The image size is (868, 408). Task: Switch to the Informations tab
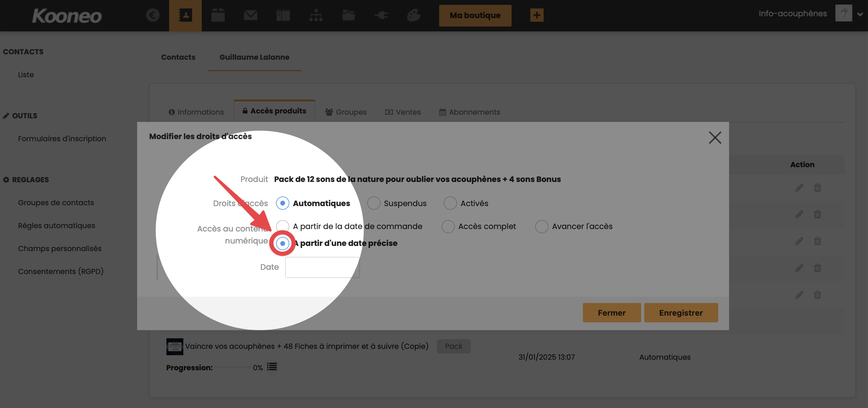click(x=196, y=112)
